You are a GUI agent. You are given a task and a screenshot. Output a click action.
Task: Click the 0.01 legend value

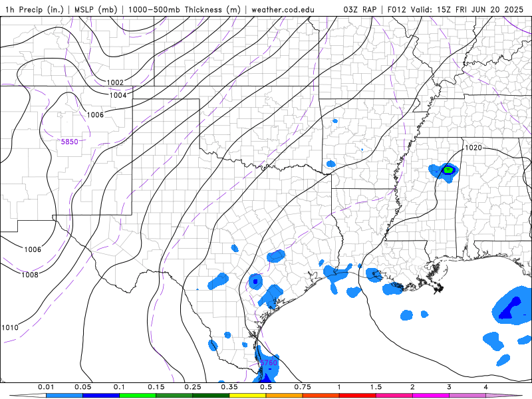pos(46,387)
